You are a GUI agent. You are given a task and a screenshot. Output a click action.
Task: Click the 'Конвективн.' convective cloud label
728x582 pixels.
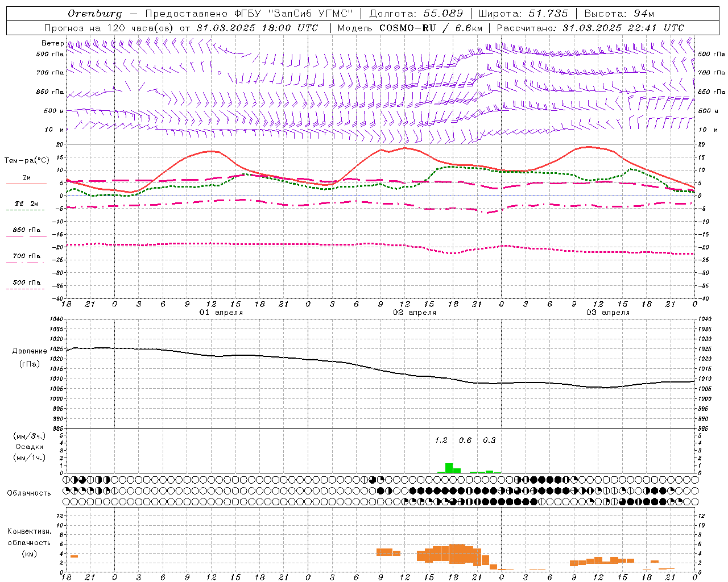(x=29, y=531)
